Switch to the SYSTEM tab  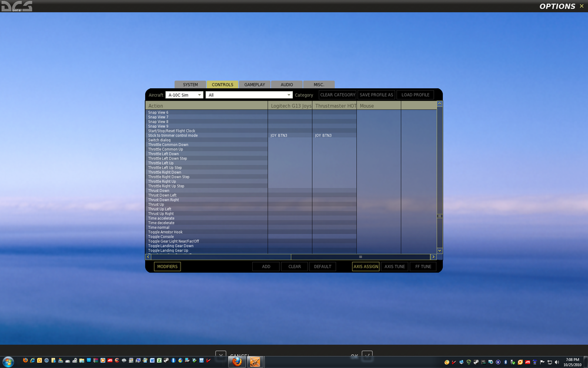tap(190, 84)
